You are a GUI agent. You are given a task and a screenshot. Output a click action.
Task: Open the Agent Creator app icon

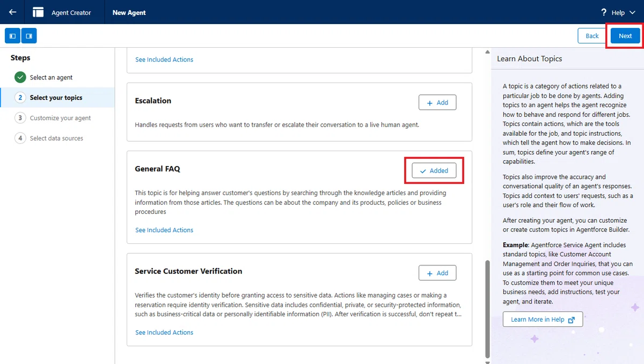[38, 12]
